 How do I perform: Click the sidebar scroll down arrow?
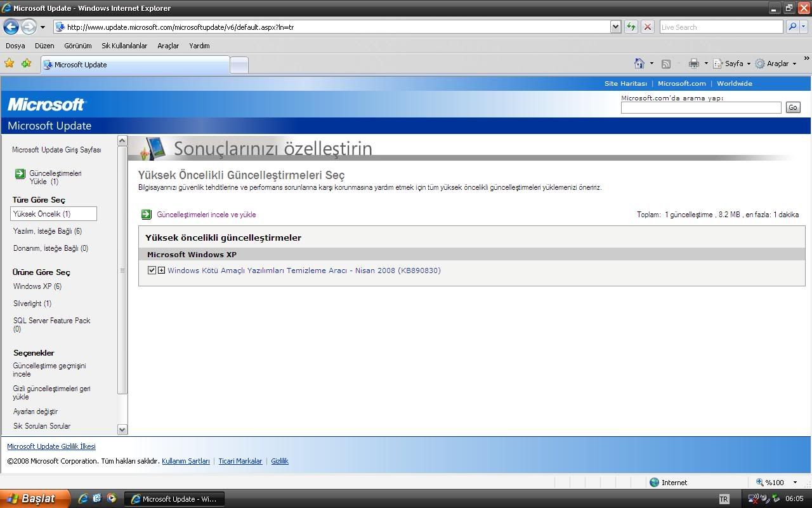coord(122,429)
